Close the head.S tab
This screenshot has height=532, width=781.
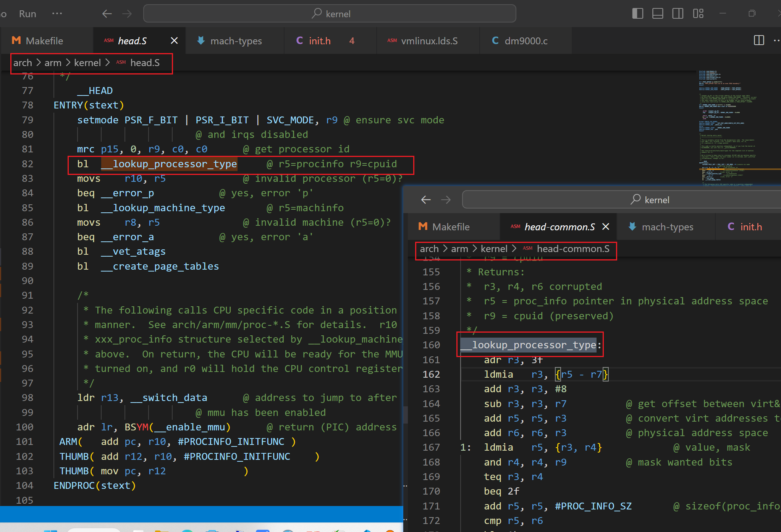coord(174,40)
